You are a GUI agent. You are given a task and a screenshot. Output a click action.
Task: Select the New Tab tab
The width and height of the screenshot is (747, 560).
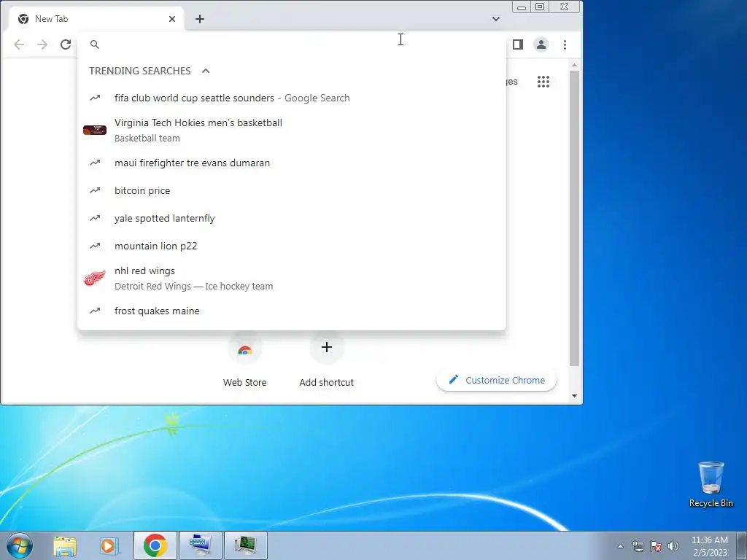pos(97,19)
